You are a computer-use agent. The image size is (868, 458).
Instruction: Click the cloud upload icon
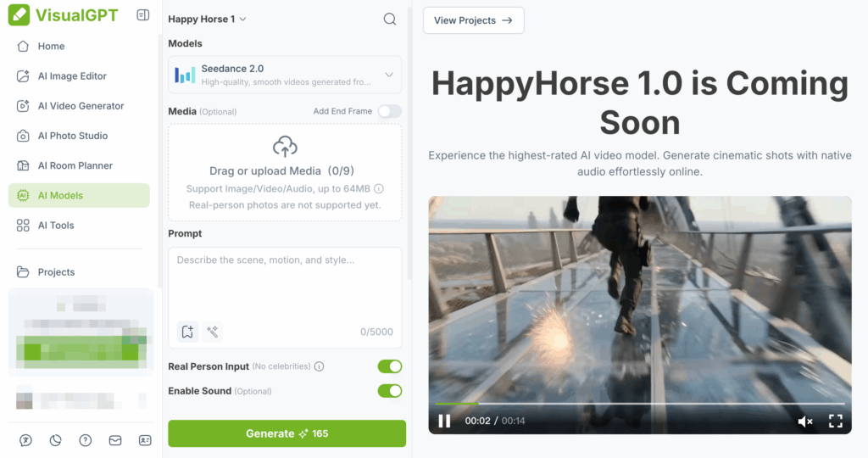point(285,147)
